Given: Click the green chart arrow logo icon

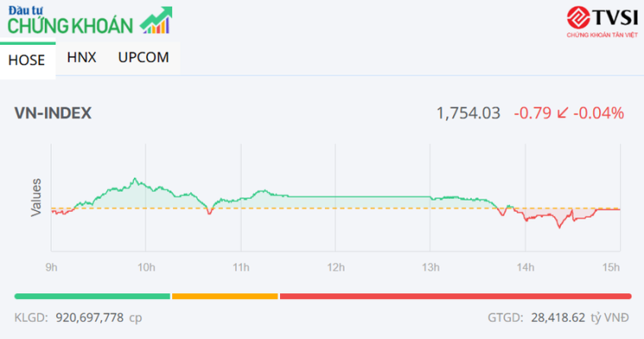Looking at the screenshot, I should pyautogui.click(x=156, y=20).
